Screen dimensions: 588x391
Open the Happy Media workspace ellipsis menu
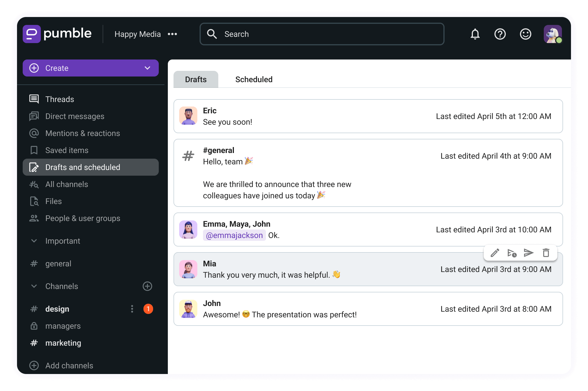tap(172, 34)
